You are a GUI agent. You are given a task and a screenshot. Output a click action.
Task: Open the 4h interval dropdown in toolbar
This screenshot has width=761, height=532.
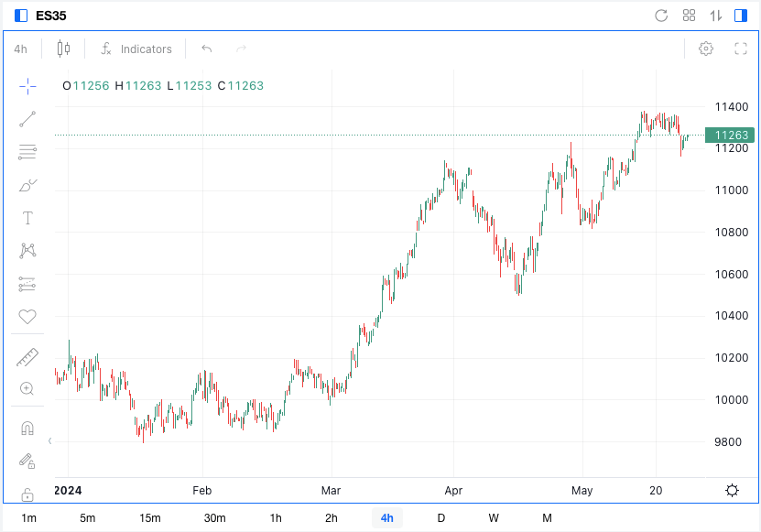click(20, 49)
